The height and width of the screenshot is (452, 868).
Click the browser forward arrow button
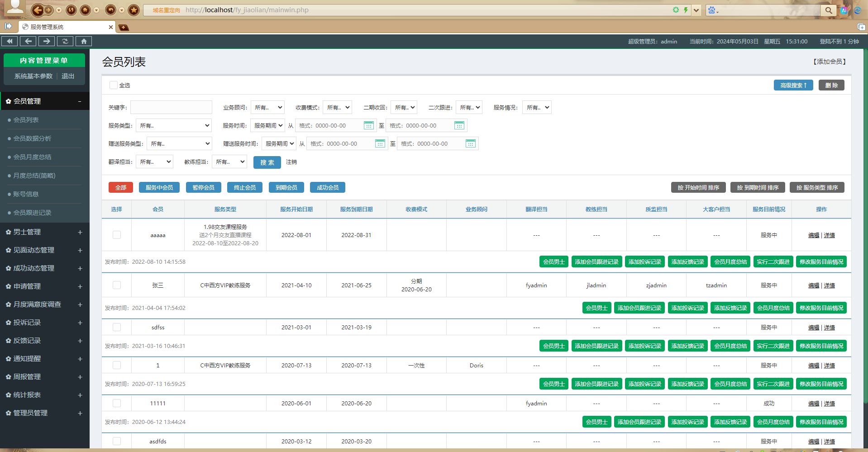coord(49,10)
